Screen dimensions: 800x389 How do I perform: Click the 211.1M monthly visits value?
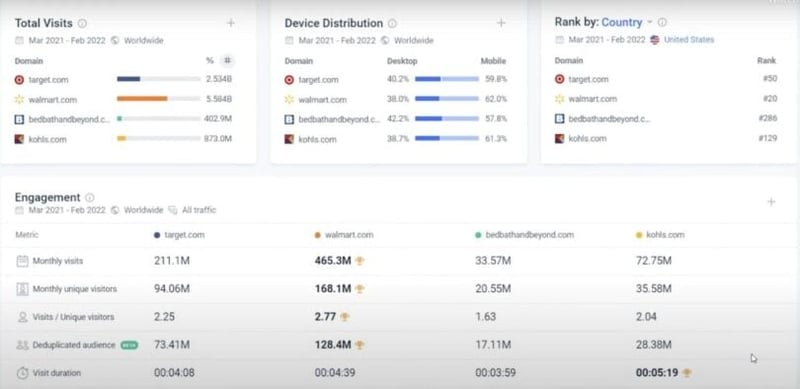click(x=172, y=261)
